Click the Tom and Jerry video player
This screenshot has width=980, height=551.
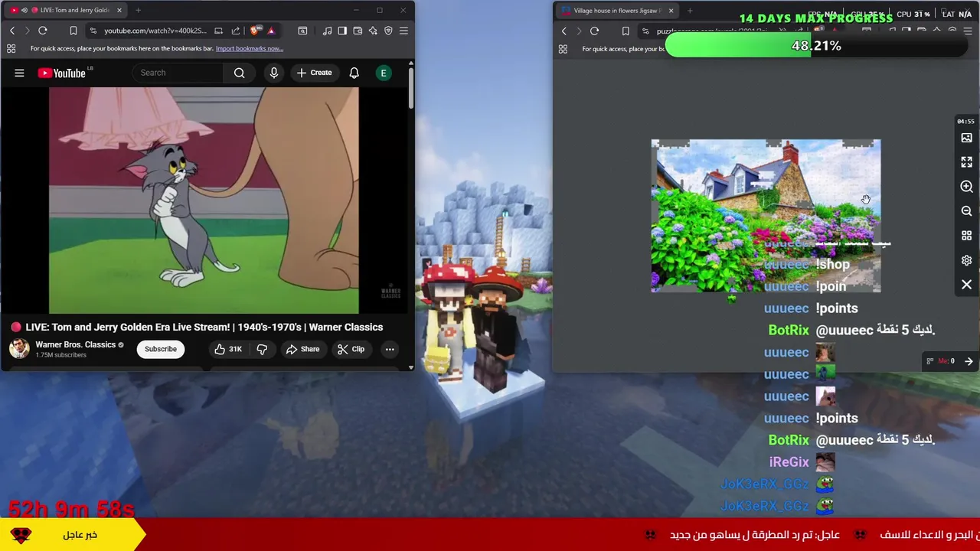(x=204, y=201)
